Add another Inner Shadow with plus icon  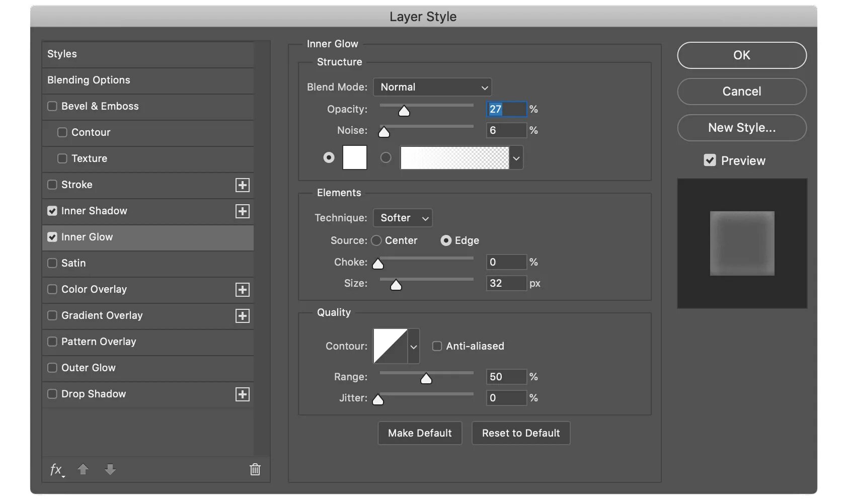click(x=243, y=211)
